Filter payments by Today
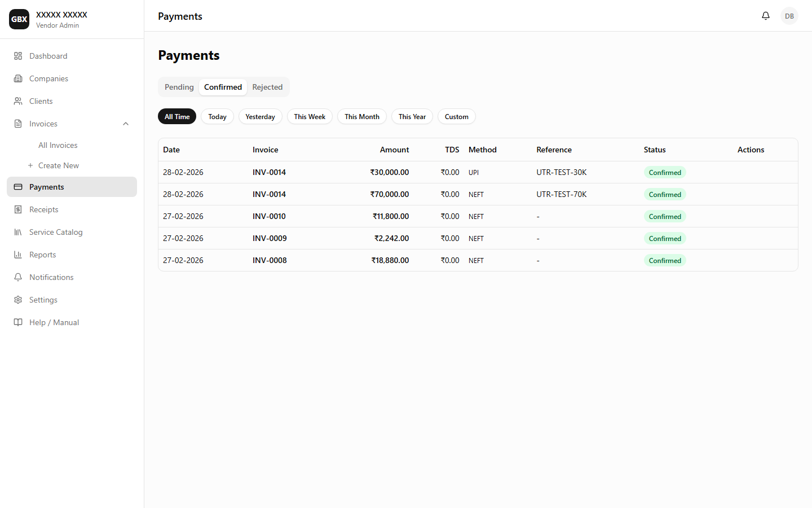 tap(217, 116)
